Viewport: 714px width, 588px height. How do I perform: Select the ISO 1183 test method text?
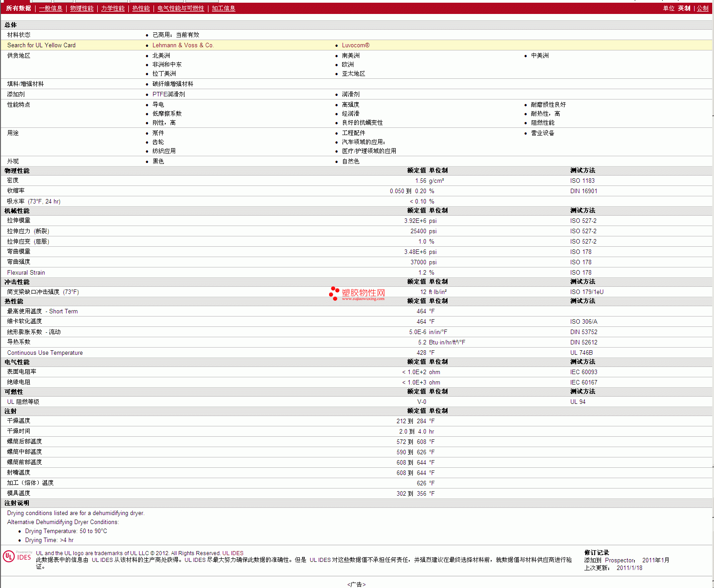click(x=582, y=181)
